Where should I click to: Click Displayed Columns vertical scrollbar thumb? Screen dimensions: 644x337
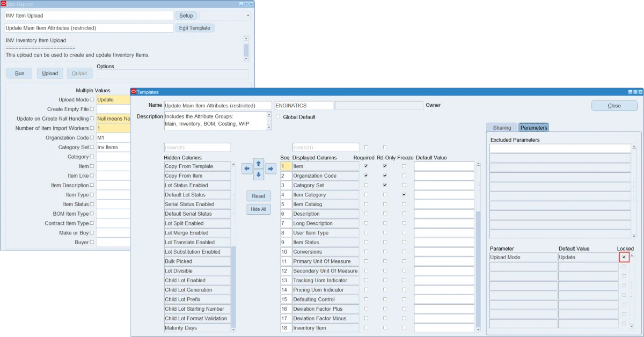(x=478, y=268)
